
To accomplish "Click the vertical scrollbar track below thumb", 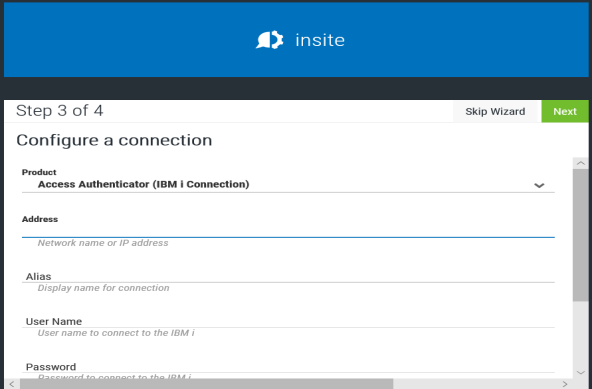I will (x=581, y=334).
